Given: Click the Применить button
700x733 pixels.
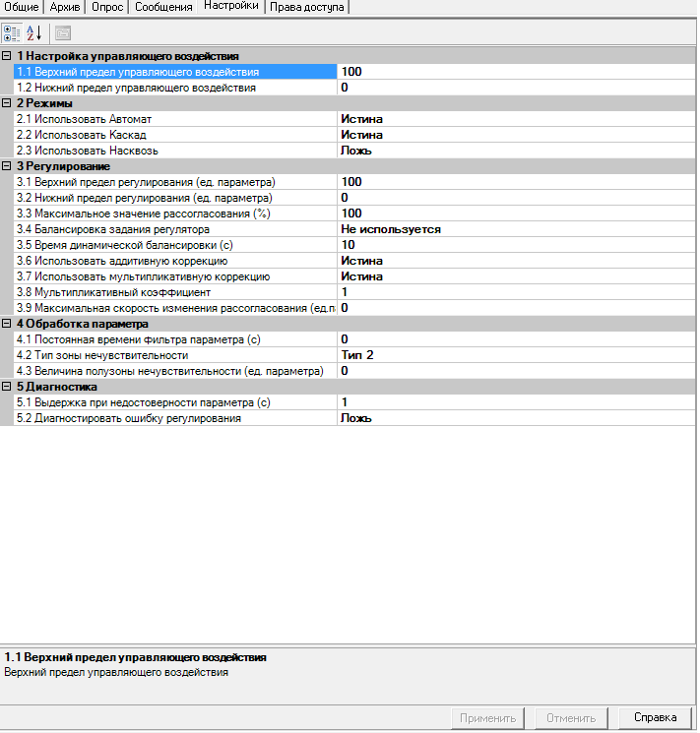Looking at the screenshot, I should click(487, 717).
